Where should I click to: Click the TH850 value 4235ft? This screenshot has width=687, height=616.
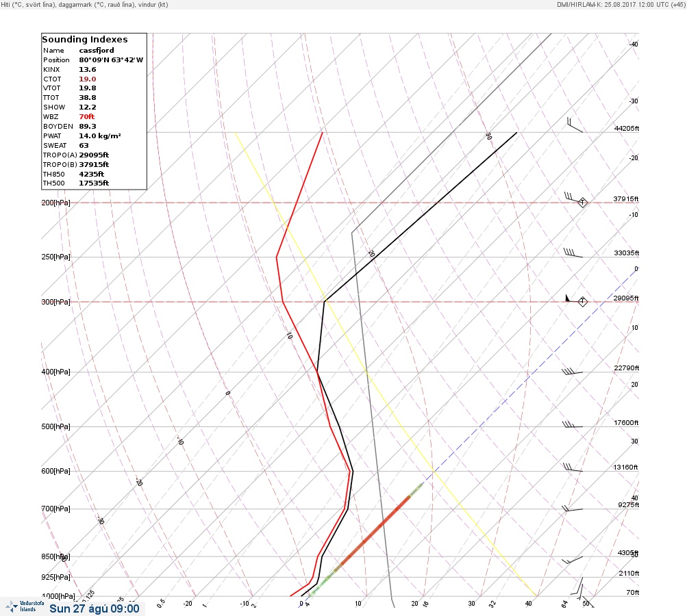[92, 175]
